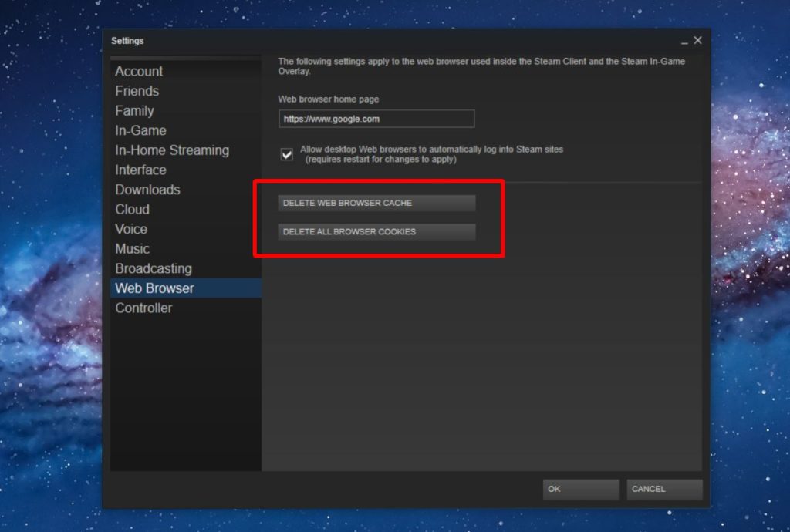The width and height of the screenshot is (790, 532).
Task: Open the Family settings section
Action: [134, 110]
